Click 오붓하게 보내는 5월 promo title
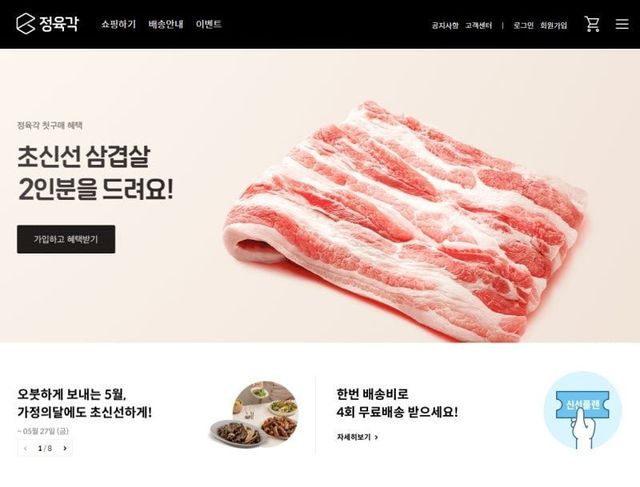The image size is (640, 487). point(84,403)
